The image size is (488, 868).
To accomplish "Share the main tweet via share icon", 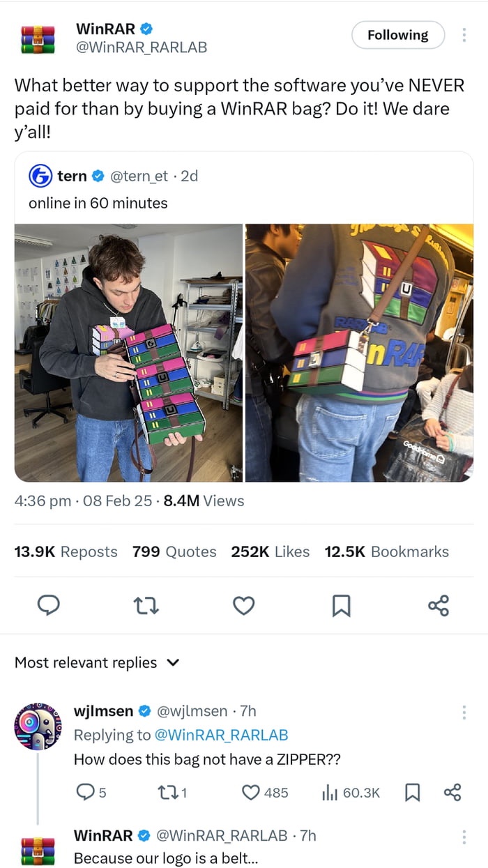I will pyautogui.click(x=439, y=606).
